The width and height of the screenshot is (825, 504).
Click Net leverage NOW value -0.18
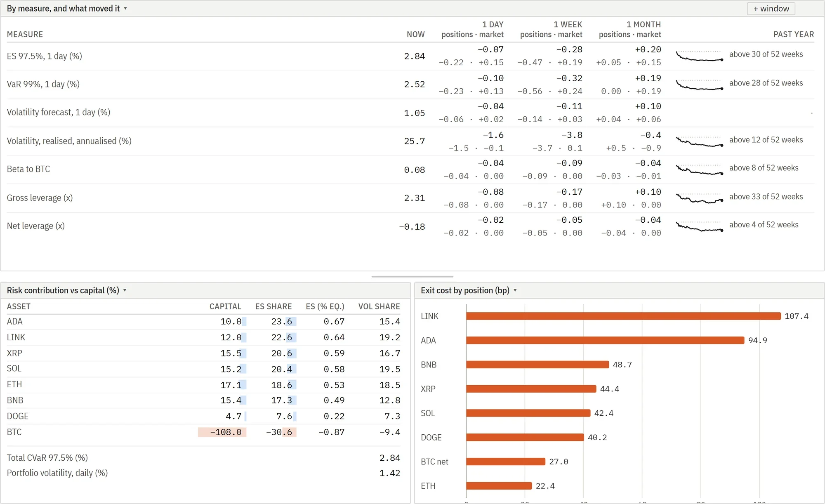point(412,226)
